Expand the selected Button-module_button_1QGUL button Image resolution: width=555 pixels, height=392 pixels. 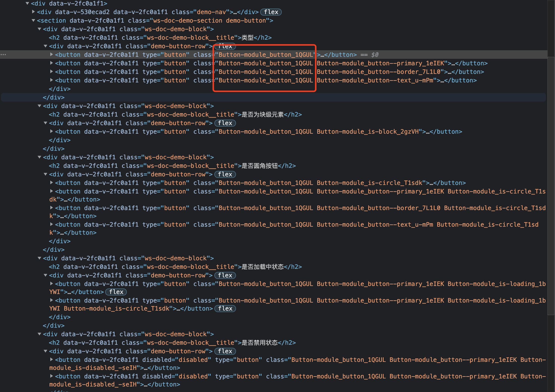click(52, 55)
